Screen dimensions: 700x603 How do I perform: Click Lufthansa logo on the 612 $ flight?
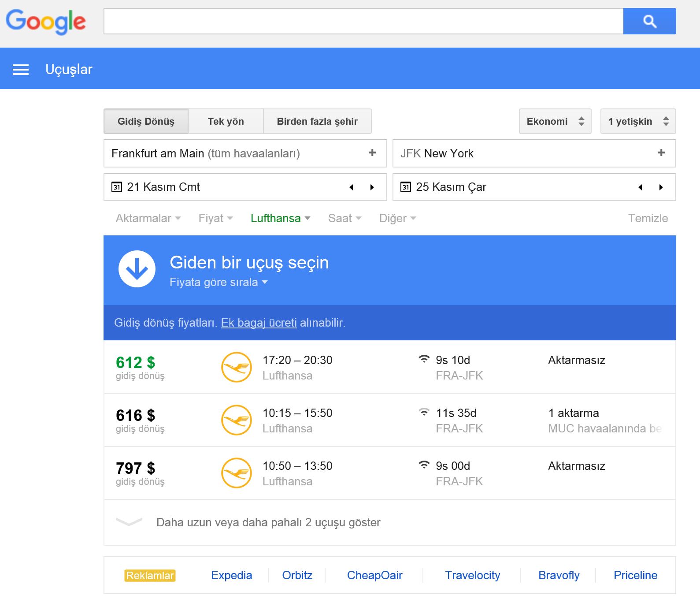coord(237,367)
